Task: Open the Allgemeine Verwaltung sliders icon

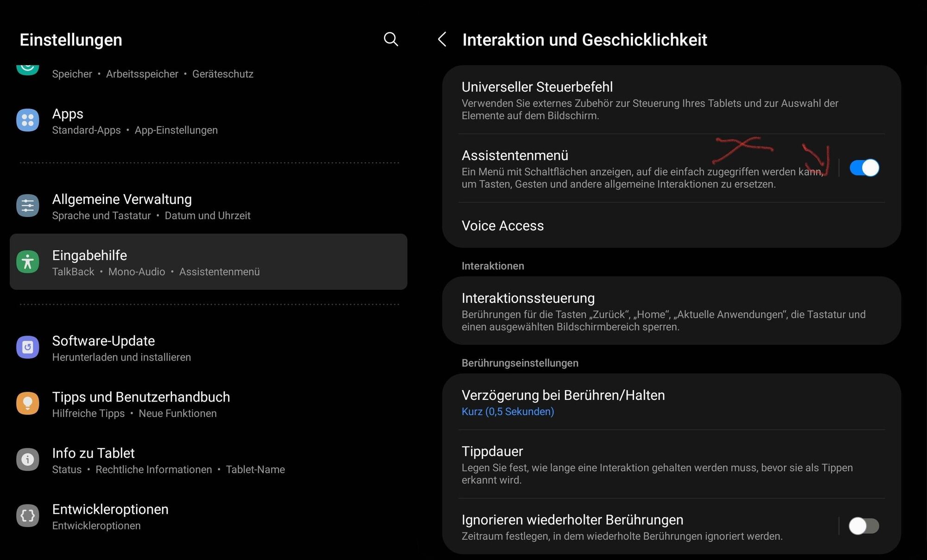Action: pos(28,206)
